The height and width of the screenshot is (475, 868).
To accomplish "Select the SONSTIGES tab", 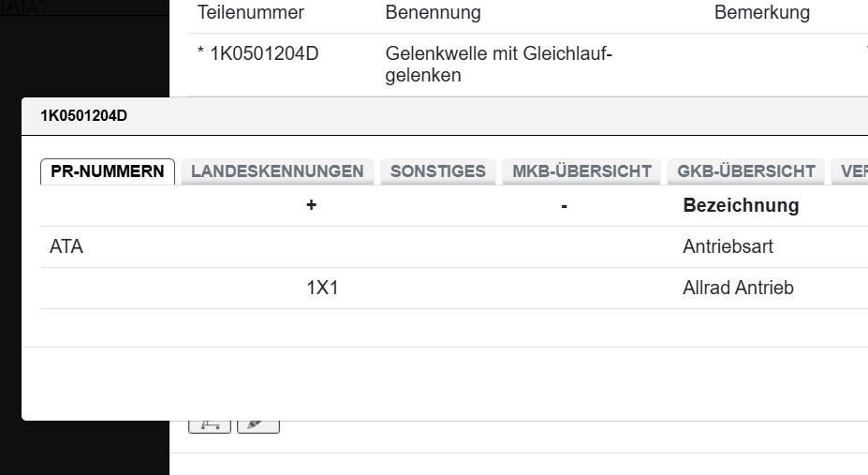I will tap(437, 171).
